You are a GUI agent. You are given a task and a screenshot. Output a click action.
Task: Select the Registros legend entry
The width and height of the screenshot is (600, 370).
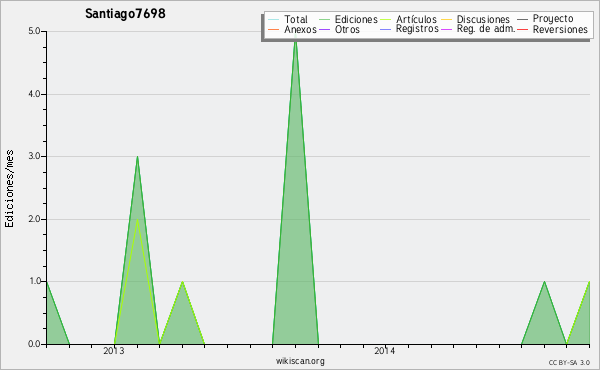tap(409, 29)
